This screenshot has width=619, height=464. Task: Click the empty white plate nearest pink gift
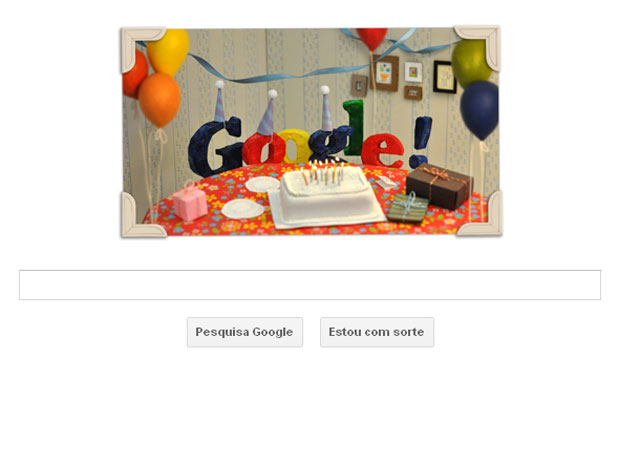point(243,209)
